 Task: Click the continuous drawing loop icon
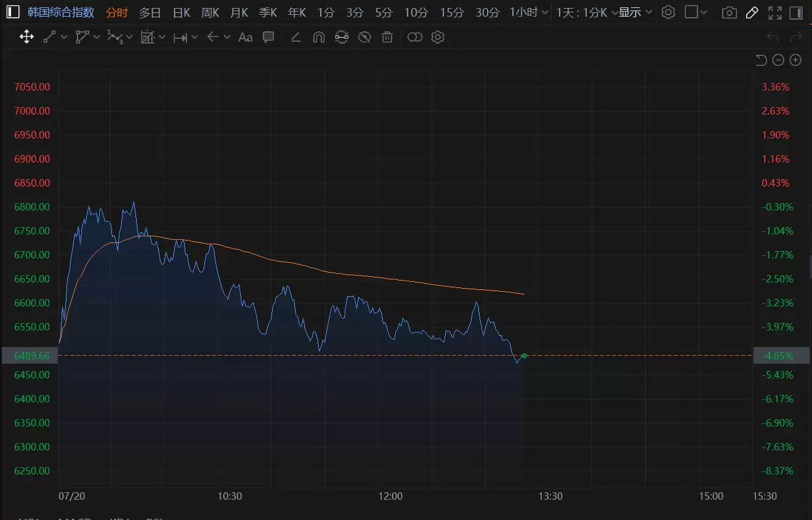(x=341, y=37)
